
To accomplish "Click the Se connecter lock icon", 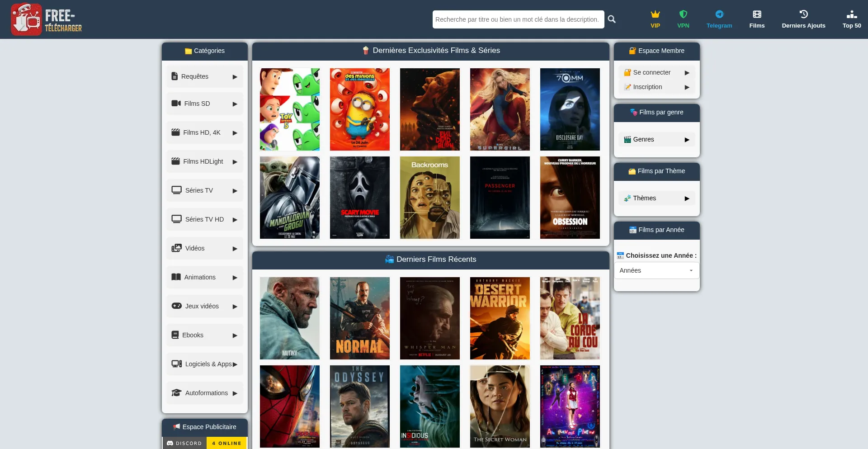I will [x=627, y=72].
